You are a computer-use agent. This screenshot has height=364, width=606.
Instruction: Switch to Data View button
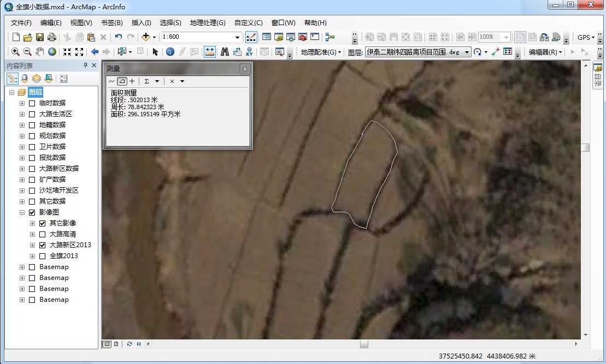107,344
